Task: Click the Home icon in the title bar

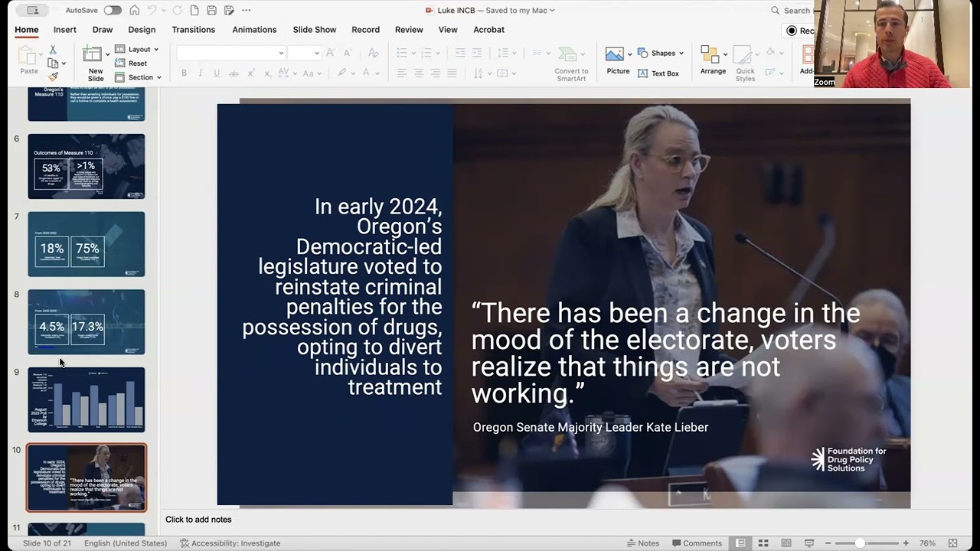Action: 135,11
